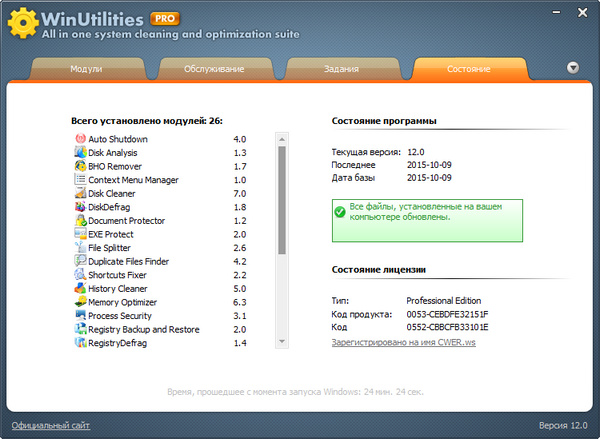Click the BHO Remover icon
Image resolution: width=600 pixels, height=439 pixels.
click(80, 166)
